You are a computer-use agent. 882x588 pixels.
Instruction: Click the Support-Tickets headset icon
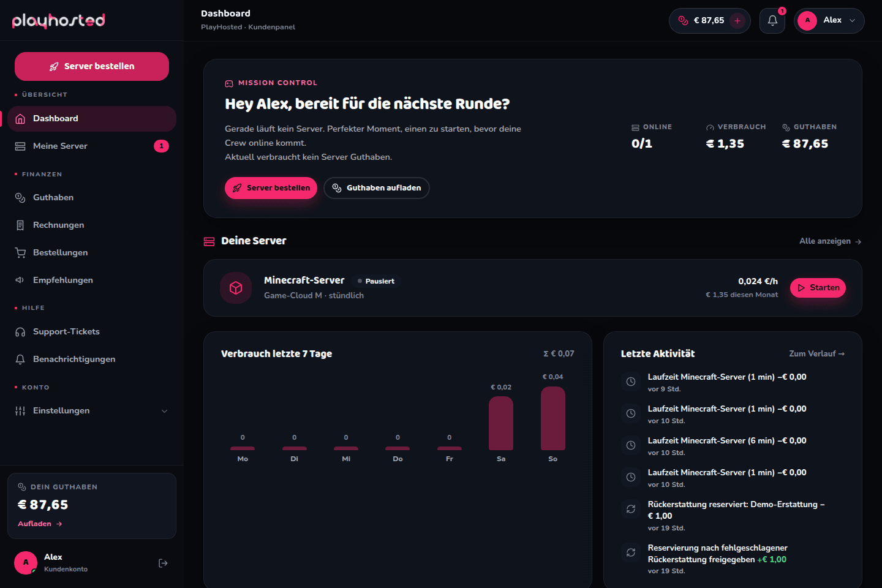click(x=20, y=332)
